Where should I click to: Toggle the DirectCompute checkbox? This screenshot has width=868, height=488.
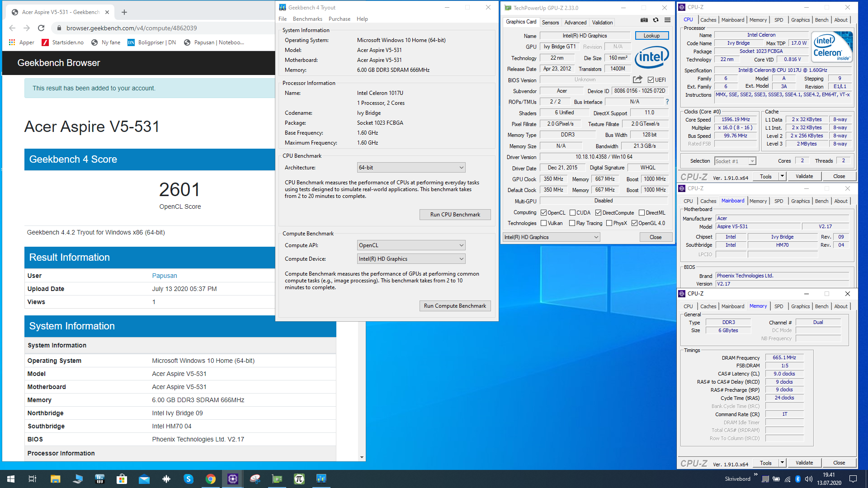[x=598, y=212]
